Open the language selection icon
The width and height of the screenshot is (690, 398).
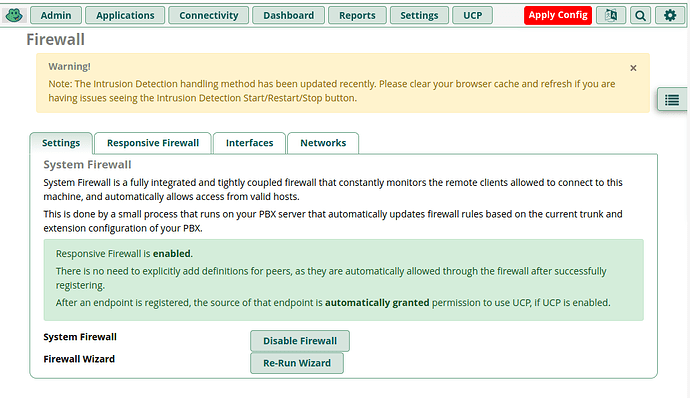click(611, 15)
